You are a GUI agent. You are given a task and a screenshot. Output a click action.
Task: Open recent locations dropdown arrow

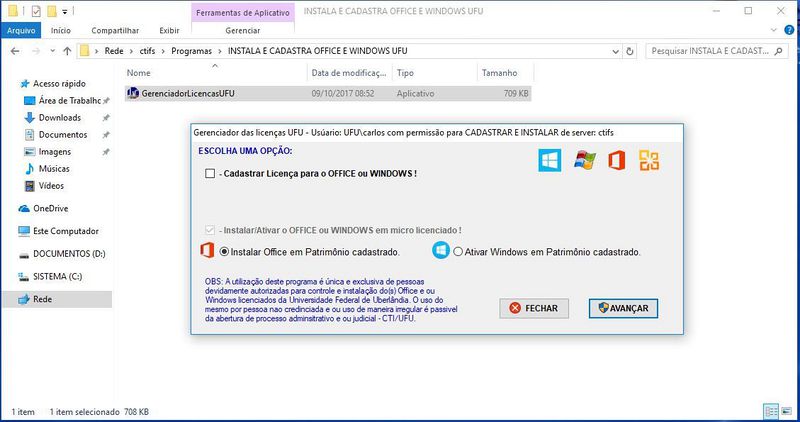click(52, 51)
